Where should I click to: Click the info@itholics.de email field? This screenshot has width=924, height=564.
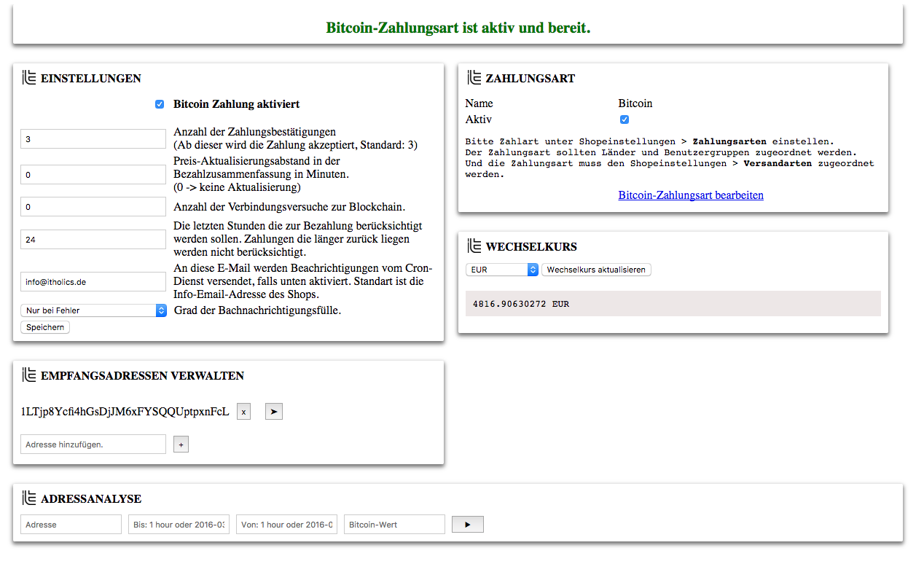[93, 281]
